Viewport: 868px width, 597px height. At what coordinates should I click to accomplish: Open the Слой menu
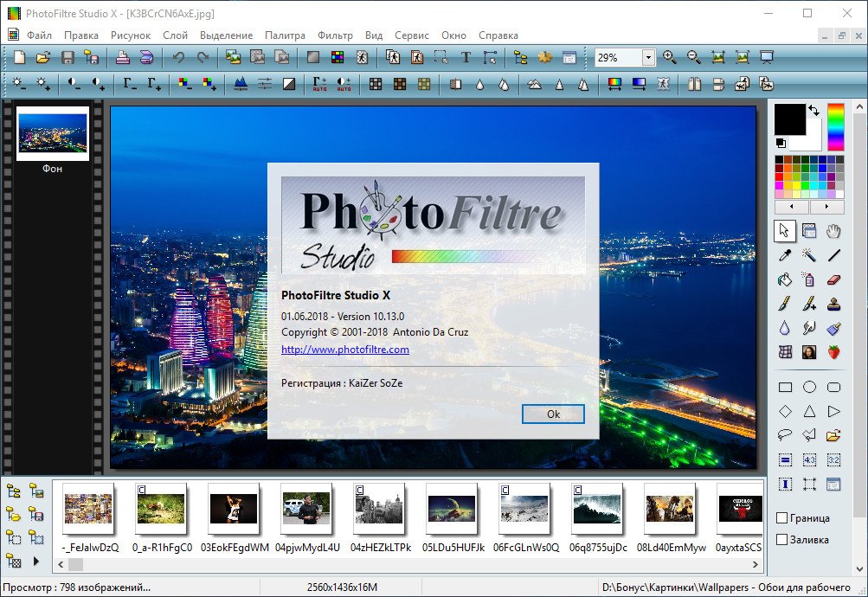click(176, 35)
